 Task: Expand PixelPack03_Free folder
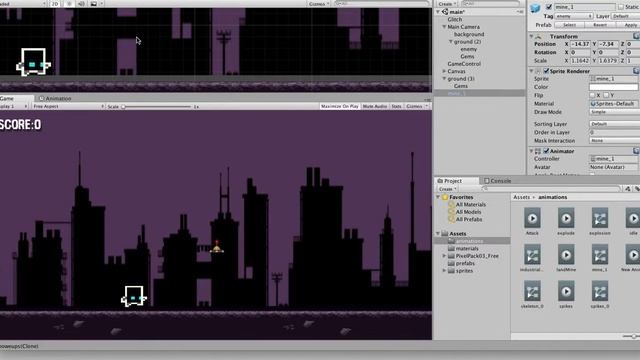coord(444,256)
